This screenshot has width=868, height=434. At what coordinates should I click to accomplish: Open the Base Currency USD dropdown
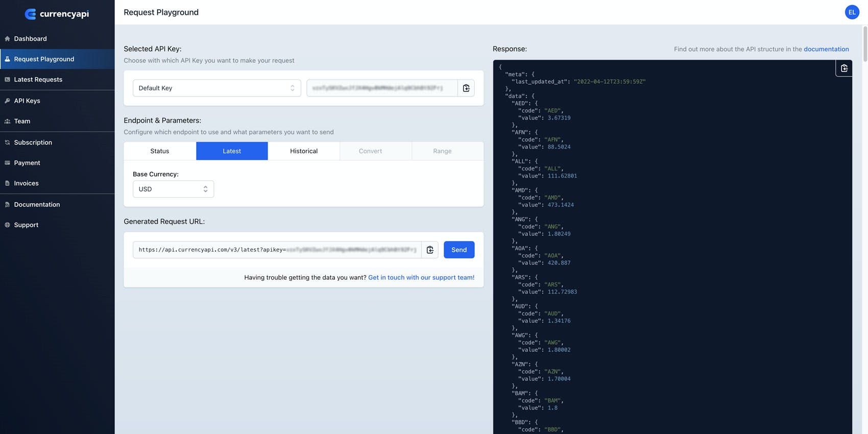pyautogui.click(x=173, y=189)
